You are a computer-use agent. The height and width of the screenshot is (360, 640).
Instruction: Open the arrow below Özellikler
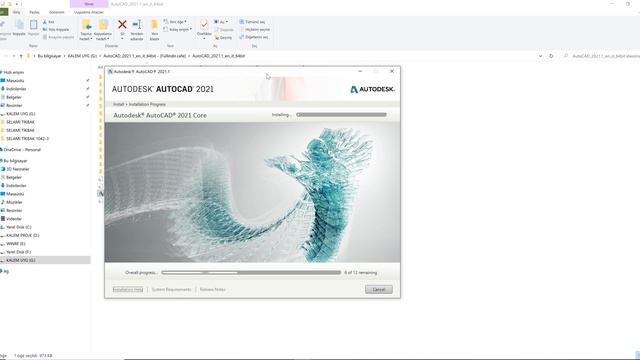[204, 39]
